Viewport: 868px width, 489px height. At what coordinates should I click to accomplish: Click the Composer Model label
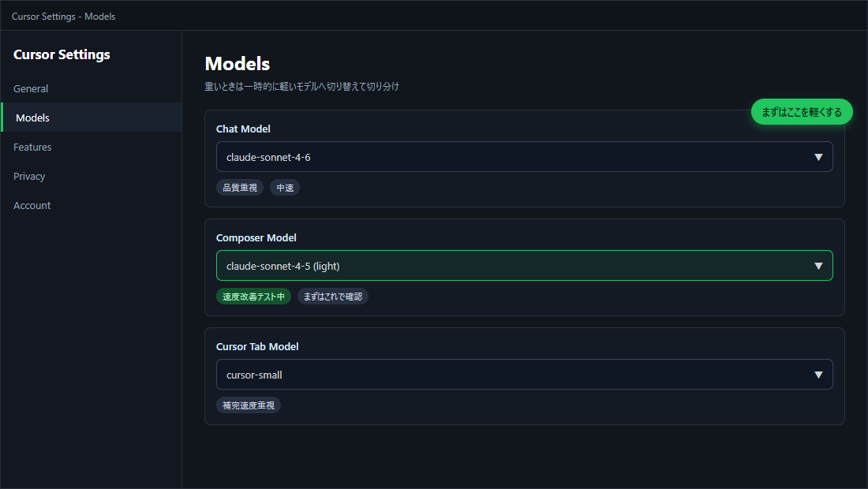click(x=256, y=237)
